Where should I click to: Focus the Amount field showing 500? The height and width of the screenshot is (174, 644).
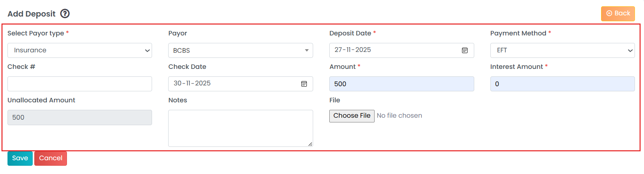coord(401,84)
